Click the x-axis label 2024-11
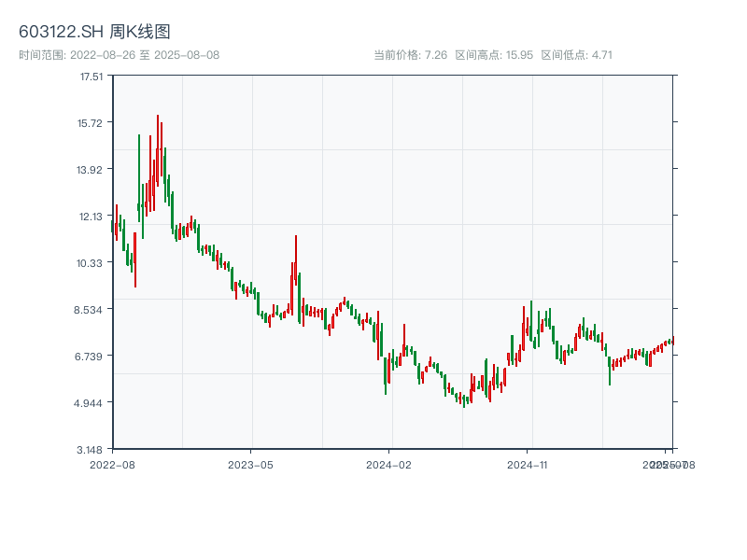 point(527,465)
